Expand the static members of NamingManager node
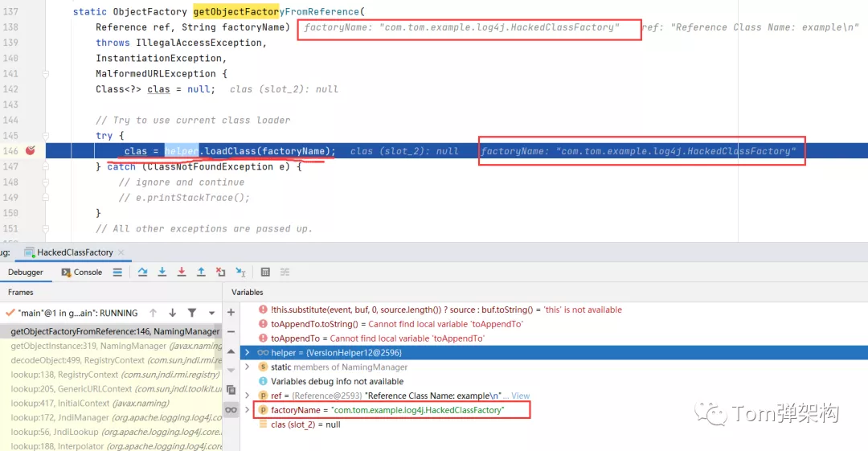The height and width of the screenshot is (451, 868). pos(248,367)
